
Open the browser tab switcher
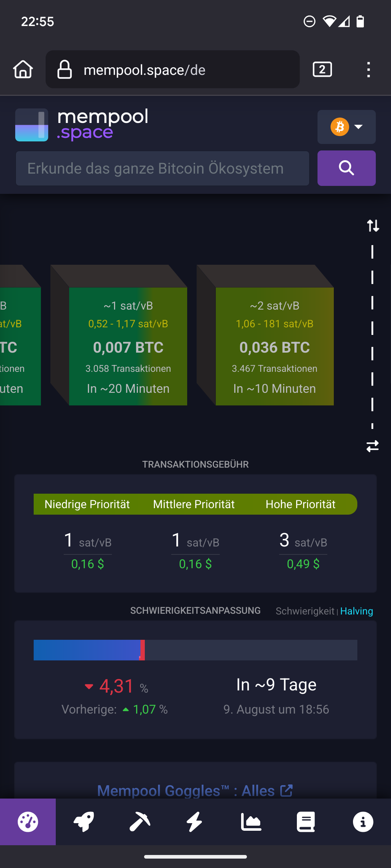(322, 69)
